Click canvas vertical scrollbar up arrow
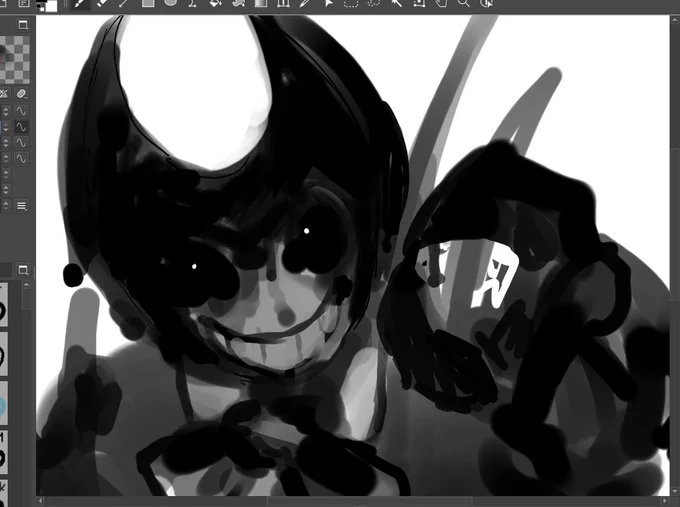The width and height of the screenshot is (680, 507). click(x=675, y=19)
